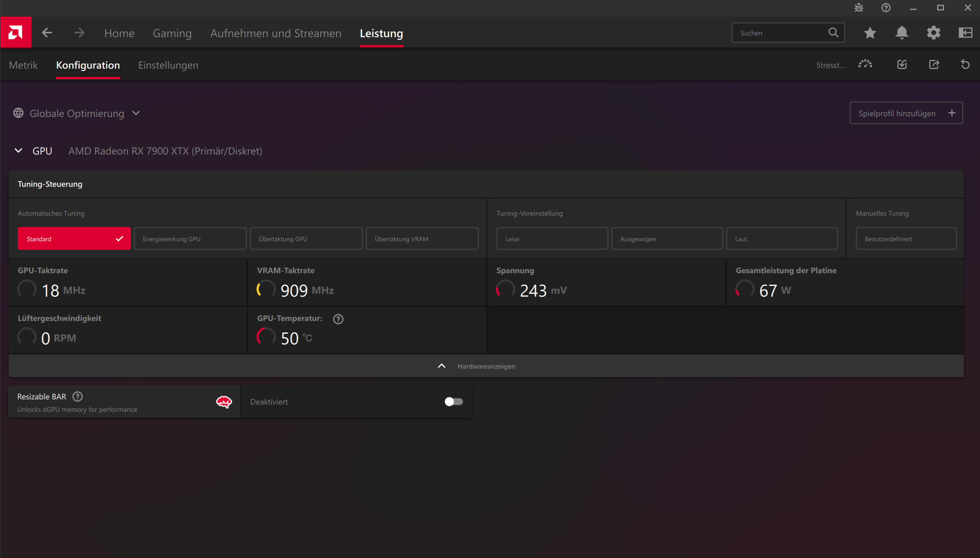The image size is (980, 558).
Task: Collapse the GPU section chevron
Action: coord(19,150)
